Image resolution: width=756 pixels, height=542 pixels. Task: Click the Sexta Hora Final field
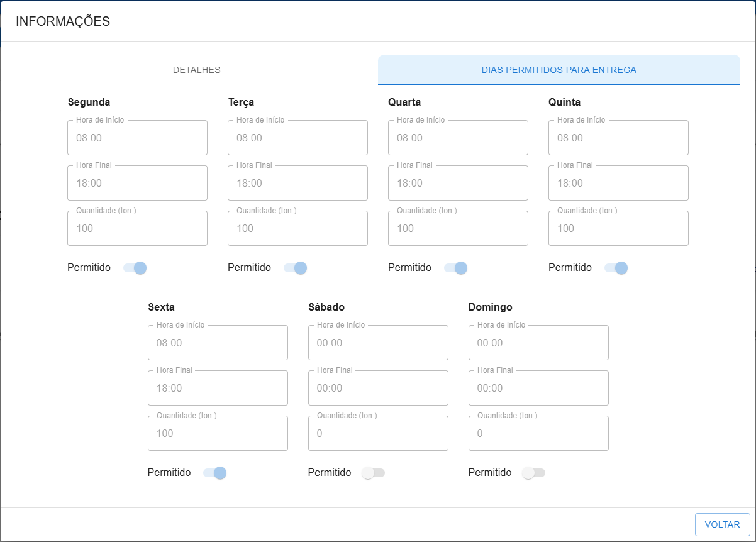[x=218, y=388]
